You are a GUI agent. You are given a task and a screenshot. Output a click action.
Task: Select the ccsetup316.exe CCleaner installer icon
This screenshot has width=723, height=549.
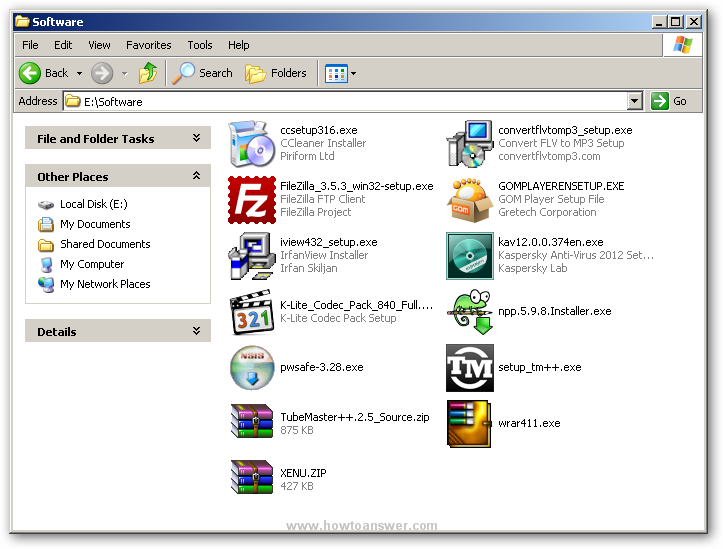click(252, 143)
